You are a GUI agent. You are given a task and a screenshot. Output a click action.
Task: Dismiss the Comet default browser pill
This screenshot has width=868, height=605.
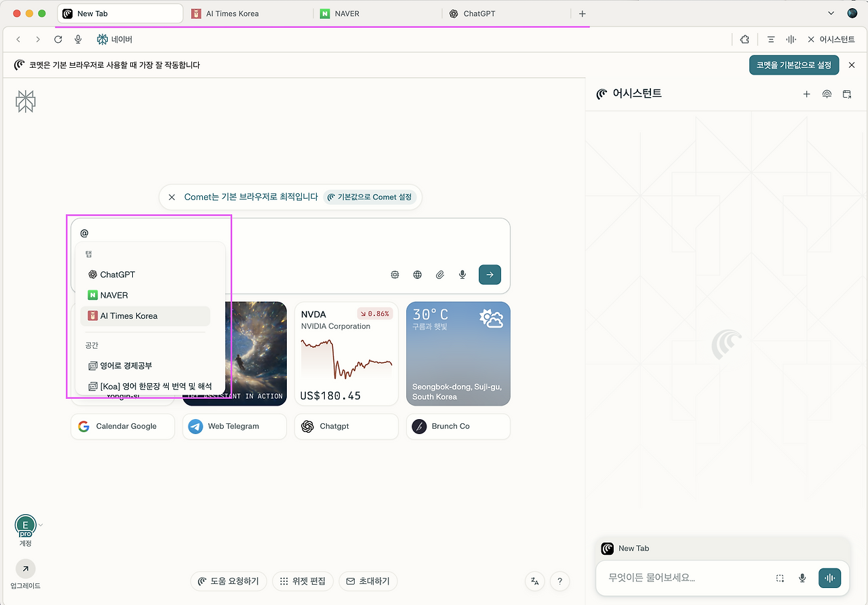pos(172,197)
